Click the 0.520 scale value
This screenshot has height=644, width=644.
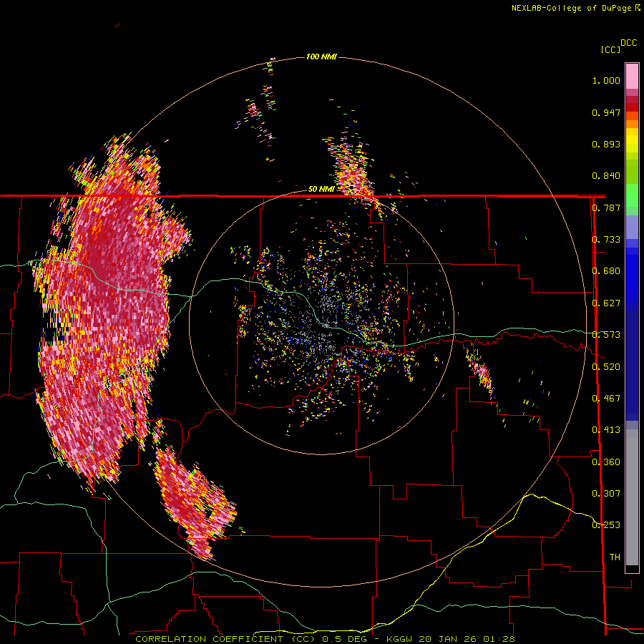[x=606, y=367]
